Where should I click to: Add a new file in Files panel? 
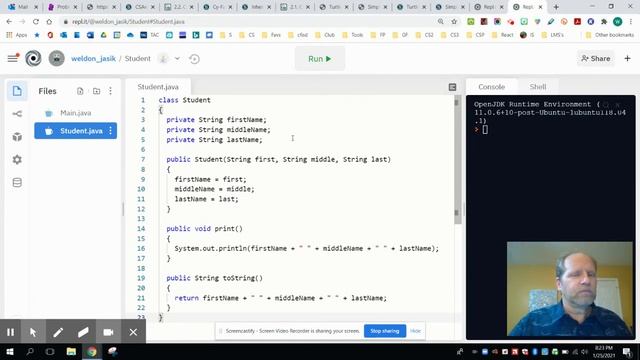click(80, 91)
